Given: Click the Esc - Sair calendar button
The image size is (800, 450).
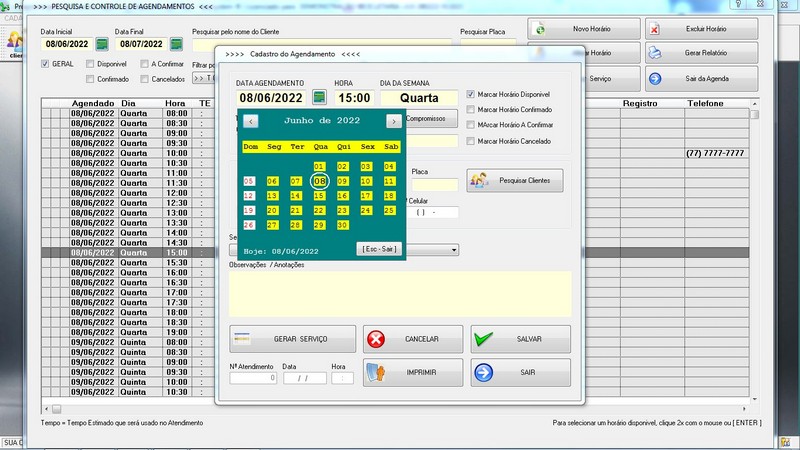Looking at the screenshot, I should [379, 249].
